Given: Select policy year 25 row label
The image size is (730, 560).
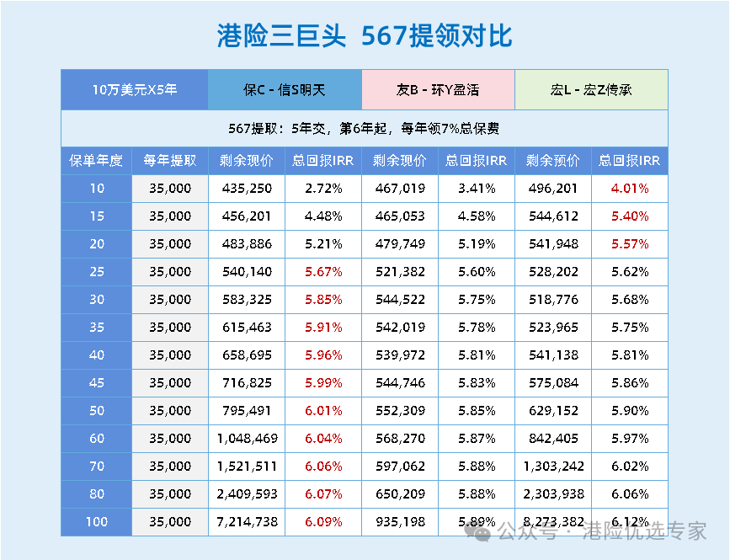Looking at the screenshot, I should [96, 272].
